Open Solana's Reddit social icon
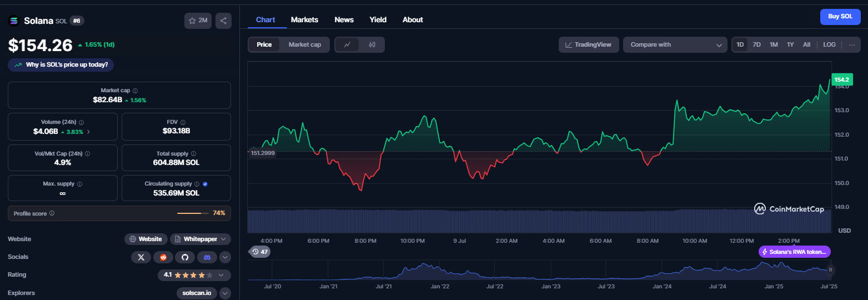This screenshot has height=300, width=868. 163,257
